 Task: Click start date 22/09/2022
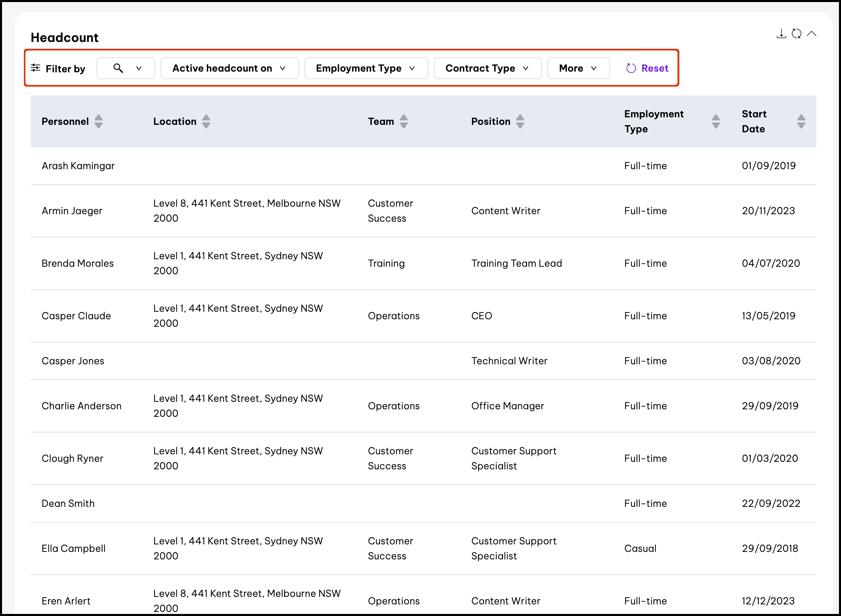pyautogui.click(x=771, y=504)
